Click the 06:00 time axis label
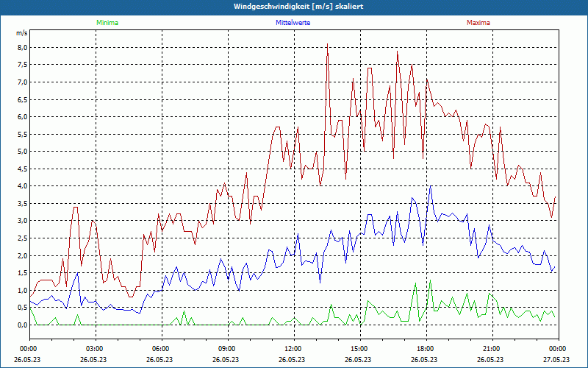This screenshot has width=588, height=368. click(x=162, y=349)
